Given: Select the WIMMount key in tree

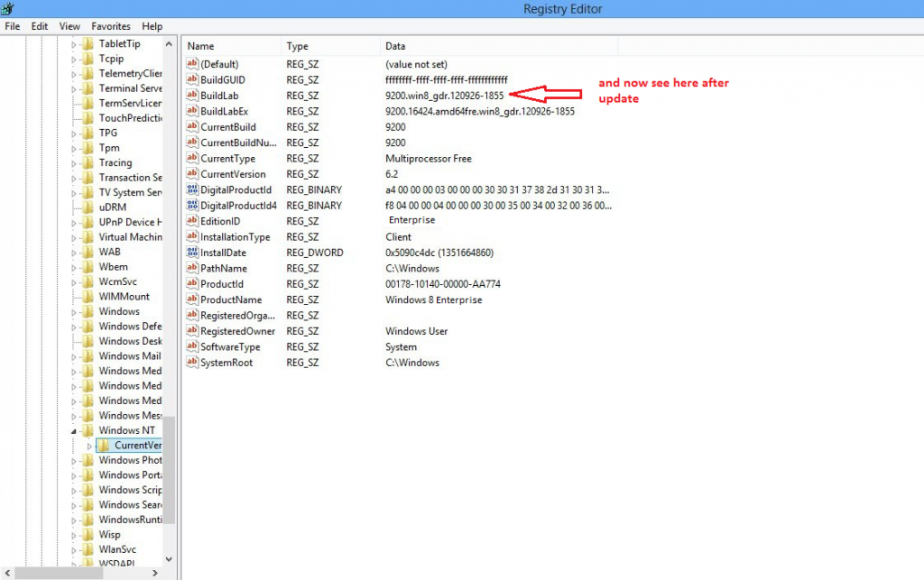Looking at the screenshot, I should click(124, 296).
